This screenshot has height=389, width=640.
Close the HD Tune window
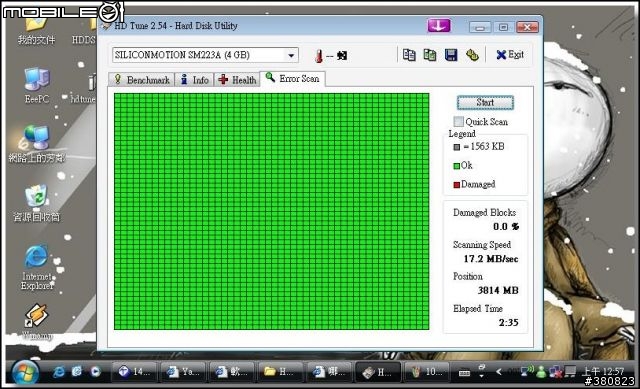[x=527, y=27]
